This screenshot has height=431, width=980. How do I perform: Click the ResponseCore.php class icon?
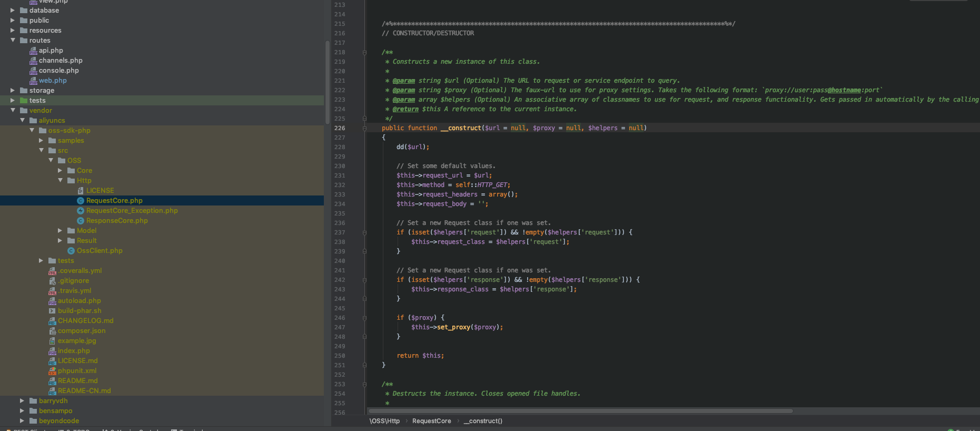coord(81,221)
